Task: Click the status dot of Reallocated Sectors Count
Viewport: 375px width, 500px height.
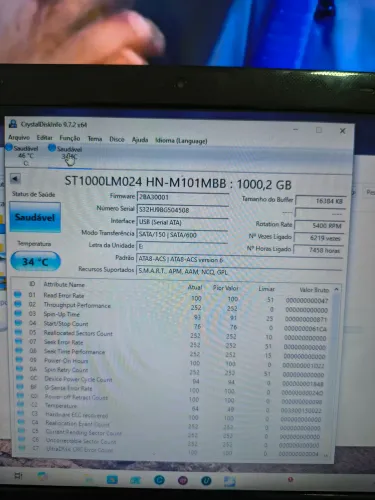Action: 19,332
